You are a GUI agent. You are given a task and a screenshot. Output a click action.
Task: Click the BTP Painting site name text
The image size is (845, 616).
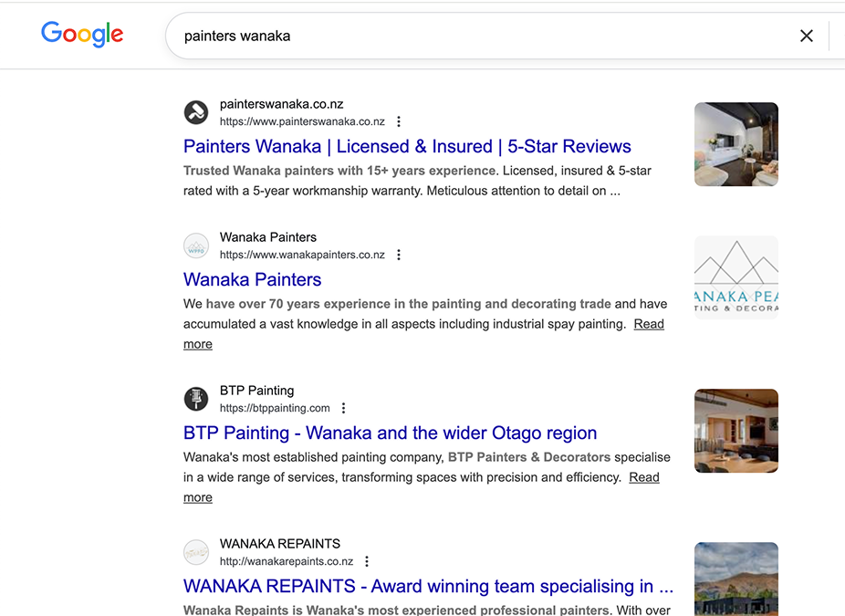257,391
